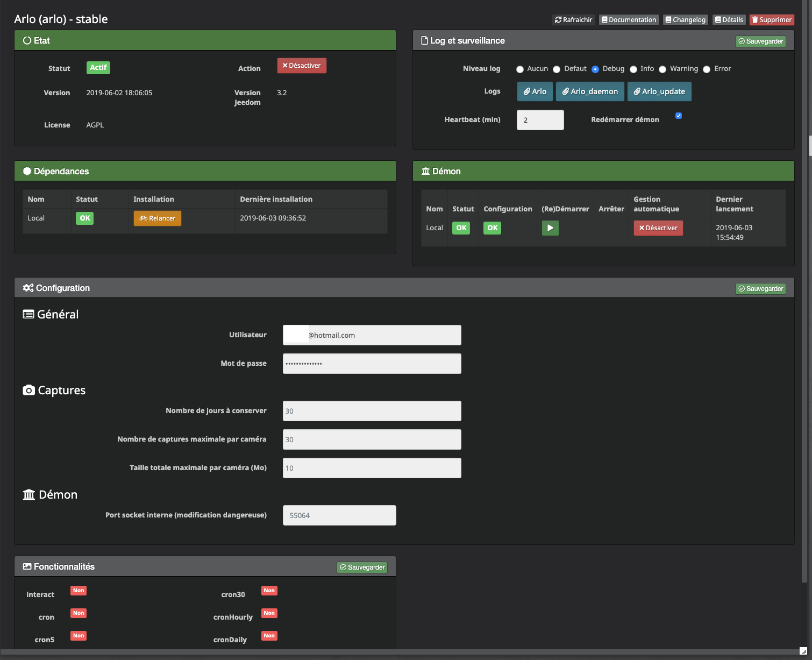The image size is (812, 660).
Task: Click the Non badge for cronDaily
Action: tap(269, 636)
